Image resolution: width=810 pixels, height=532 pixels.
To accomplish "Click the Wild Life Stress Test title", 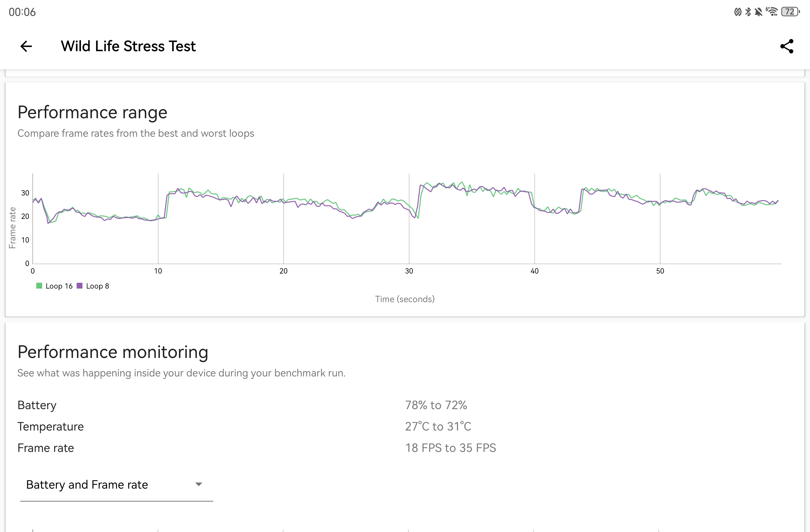I will coord(128,46).
